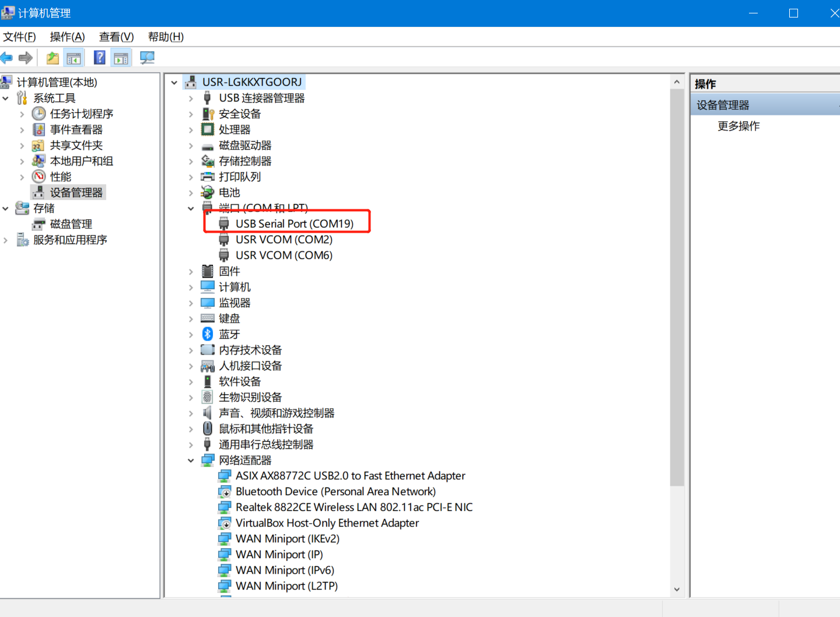Click the show/hide action pane toolbar icon

[121, 58]
